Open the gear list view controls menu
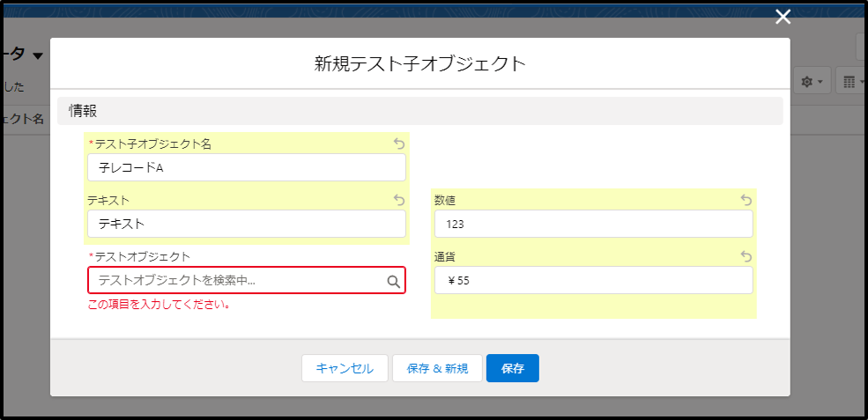The width and height of the screenshot is (868, 420). pos(811,82)
